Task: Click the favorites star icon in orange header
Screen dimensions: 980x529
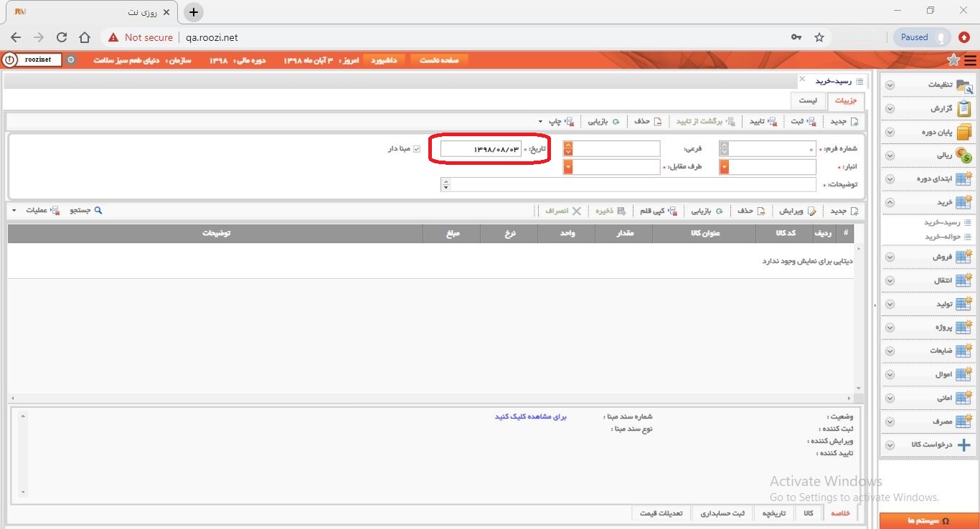Action: (953, 60)
